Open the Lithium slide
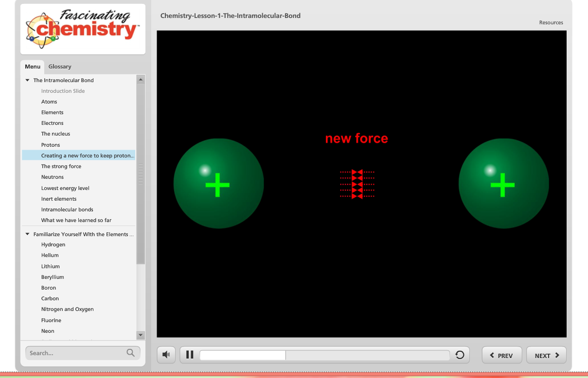Screen dimensions: 588x378 coord(51,266)
